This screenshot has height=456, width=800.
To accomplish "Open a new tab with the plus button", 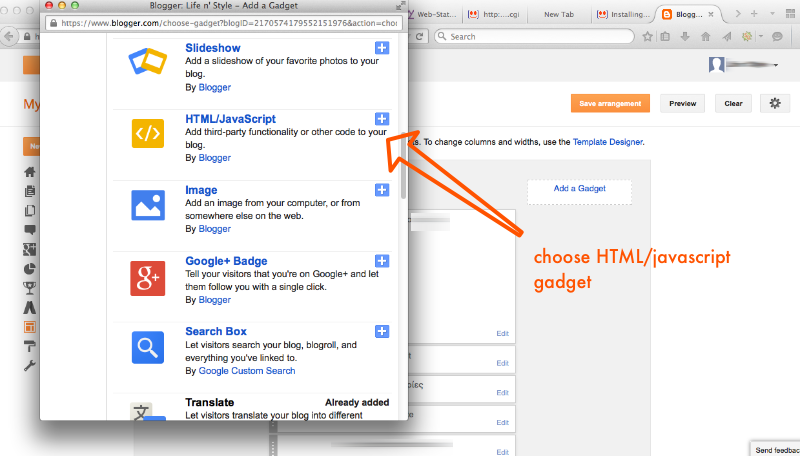I will [x=754, y=14].
